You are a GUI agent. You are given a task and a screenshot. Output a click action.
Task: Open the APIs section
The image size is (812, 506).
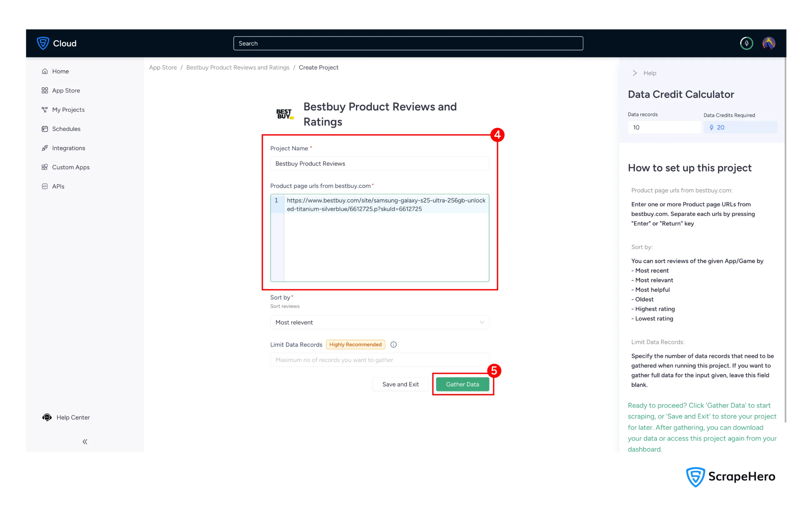coord(58,186)
